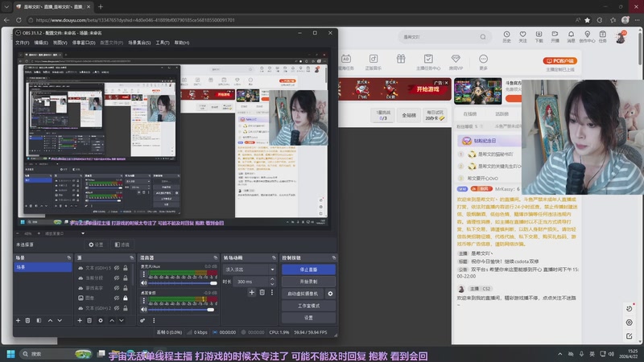Image resolution: width=644 pixels, height=362 pixels.
Task: Open the browser tab list chevron
Action: click(6, 6)
